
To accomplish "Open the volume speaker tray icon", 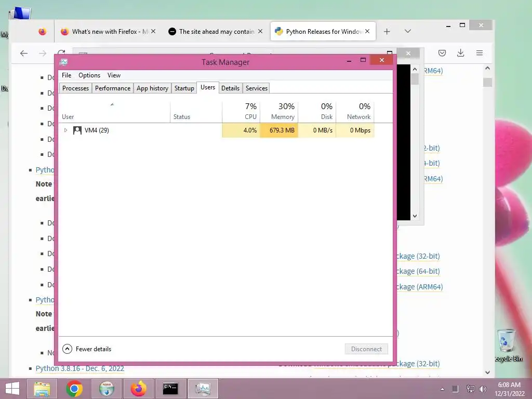I will click(483, 389).
